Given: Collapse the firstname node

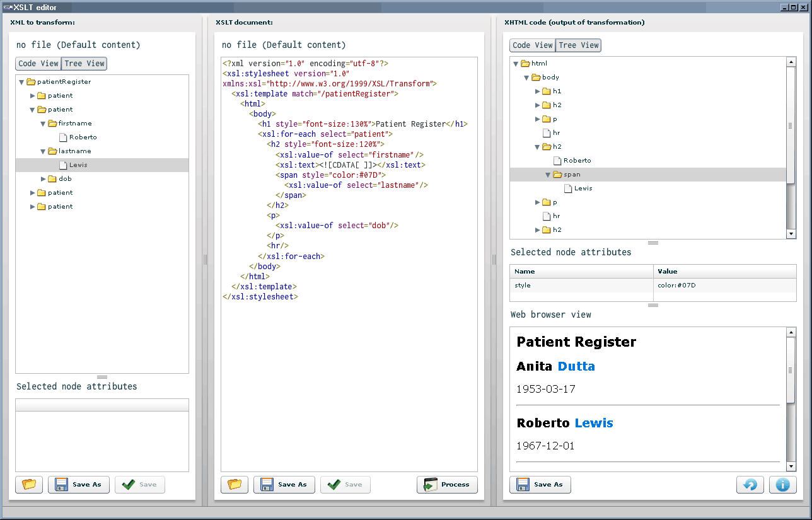Looking at the screenshot, I should (43, 124).
